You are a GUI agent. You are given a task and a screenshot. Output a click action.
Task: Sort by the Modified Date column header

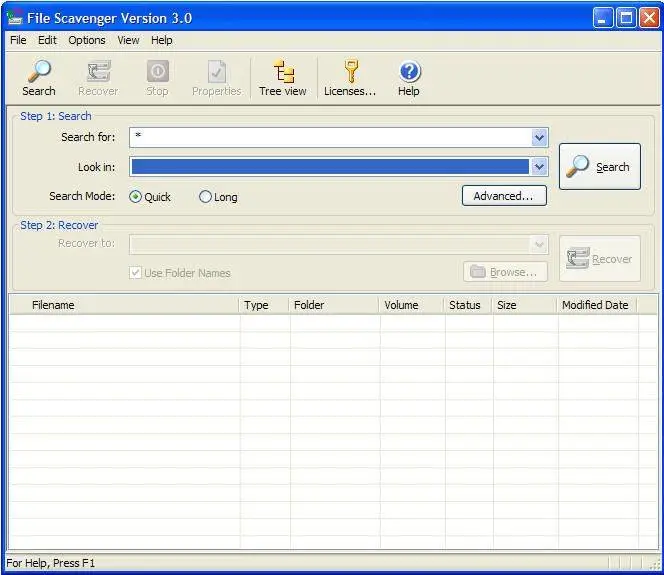[x=597, y=305]
